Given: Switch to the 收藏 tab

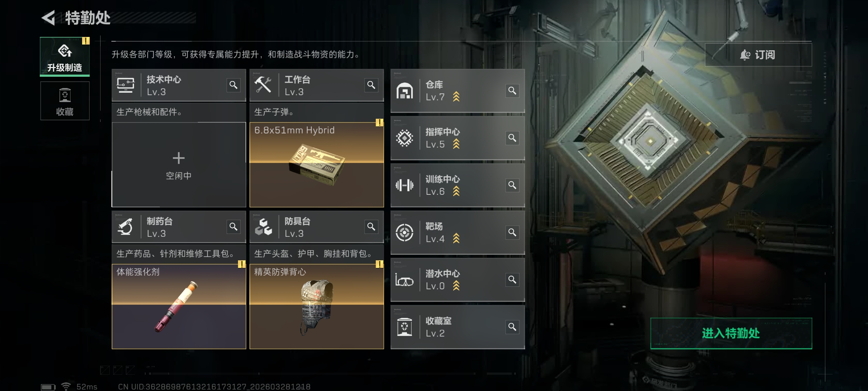Looking at the screenshot, I should (x=65, y=101).
